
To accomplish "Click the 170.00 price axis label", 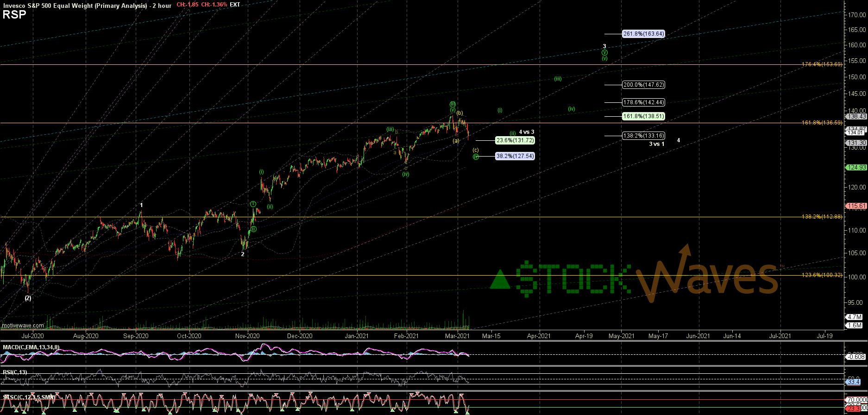I will point(857,15).
